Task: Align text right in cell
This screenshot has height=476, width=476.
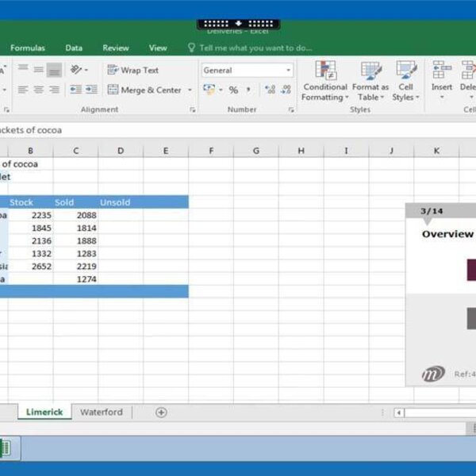Action: pos(54,90)
